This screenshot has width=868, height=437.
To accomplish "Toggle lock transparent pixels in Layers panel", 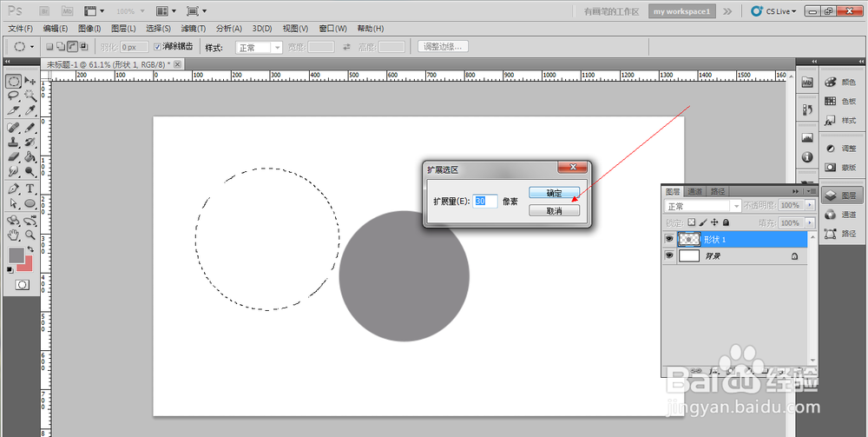I will [692, 222].
